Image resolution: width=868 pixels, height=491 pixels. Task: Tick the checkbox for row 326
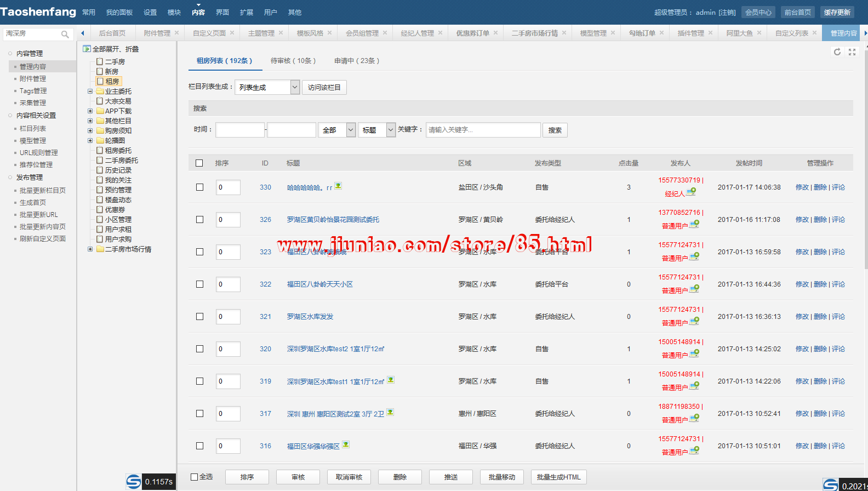pyautogui.click(x=199, y=220)
